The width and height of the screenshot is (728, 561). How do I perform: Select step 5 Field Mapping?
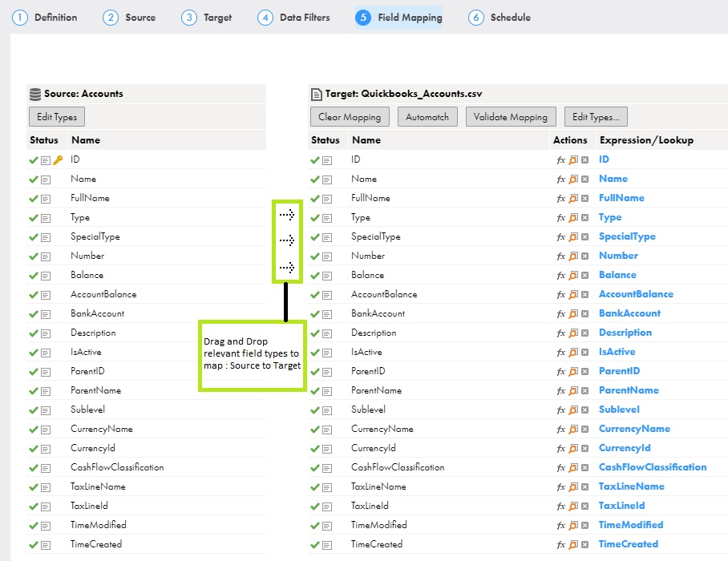(398, 18)
